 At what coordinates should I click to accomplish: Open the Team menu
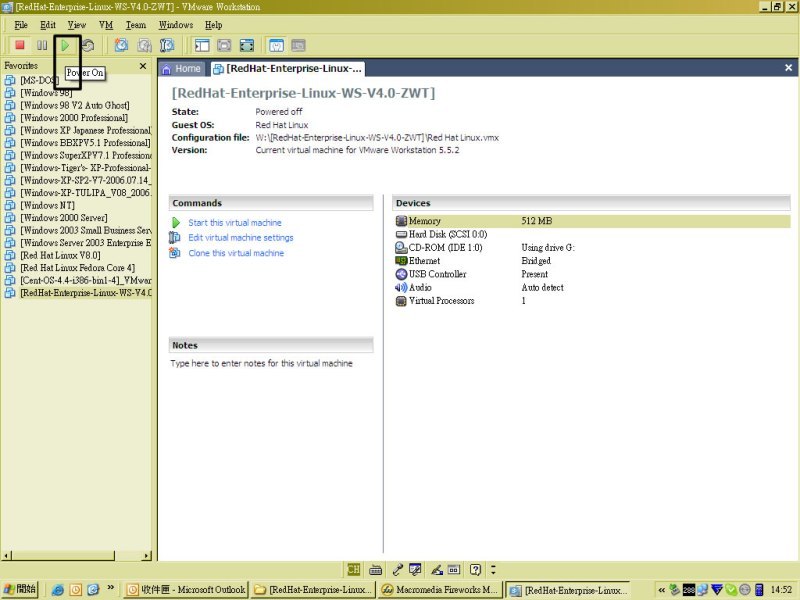[136, 25]
